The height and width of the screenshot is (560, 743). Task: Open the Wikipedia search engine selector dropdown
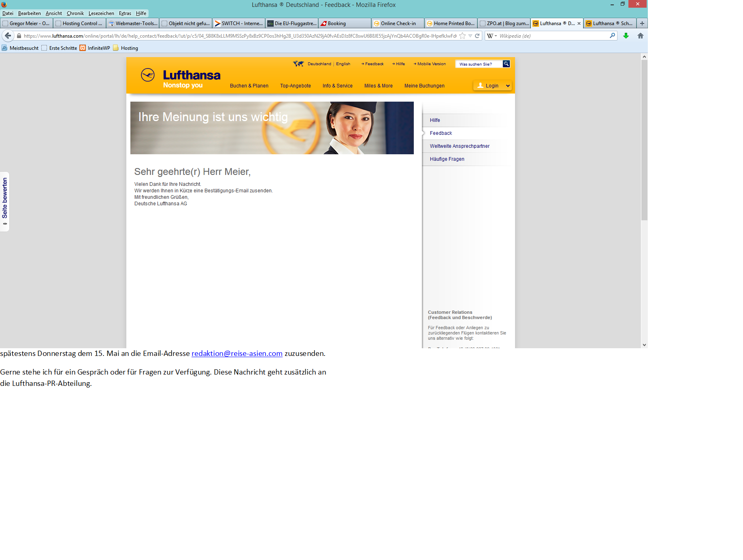(492, 36)
